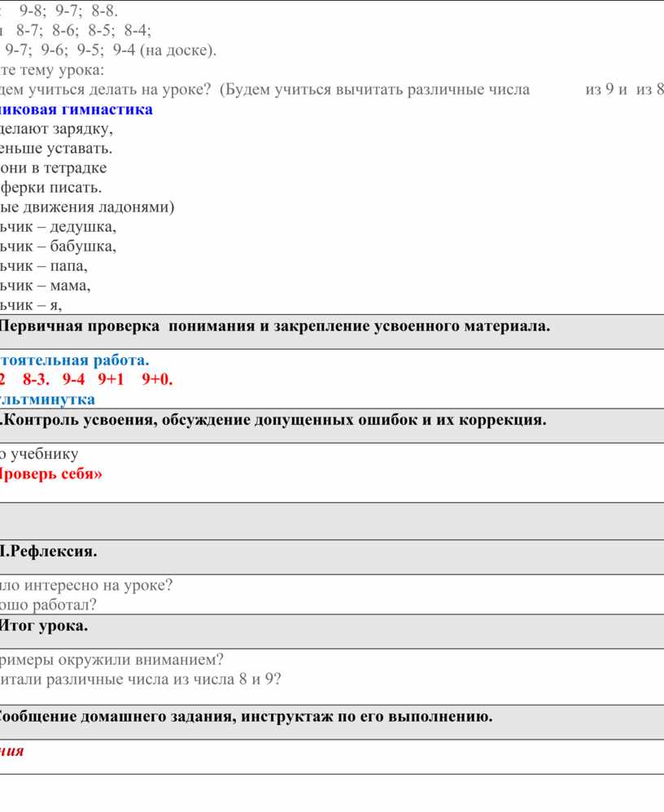The height and width of the screenshot is (812, 664).
Task: Click the red italic text in the last row
Action: [12, 750]
